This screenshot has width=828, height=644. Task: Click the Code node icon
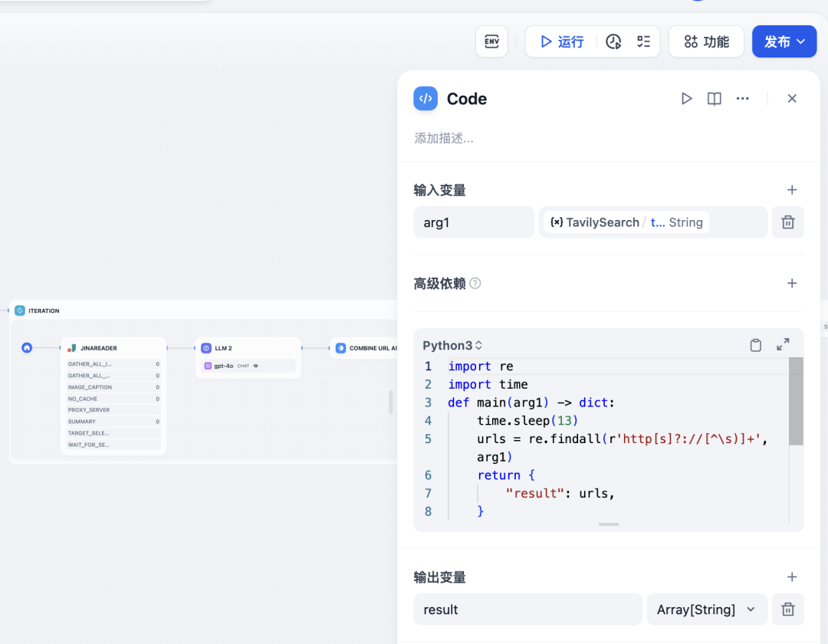(426, 98)
